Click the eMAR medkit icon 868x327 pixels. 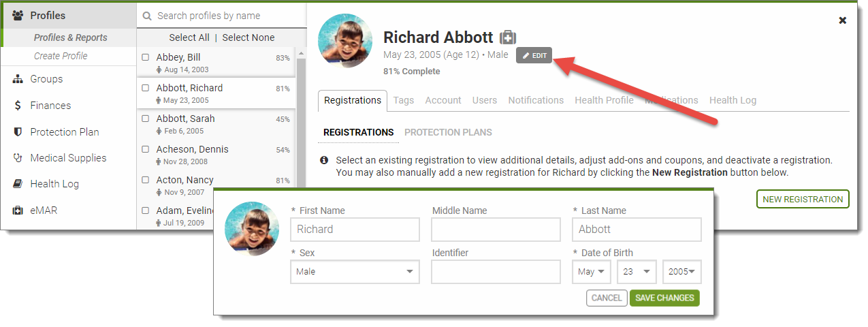[18, 211]
